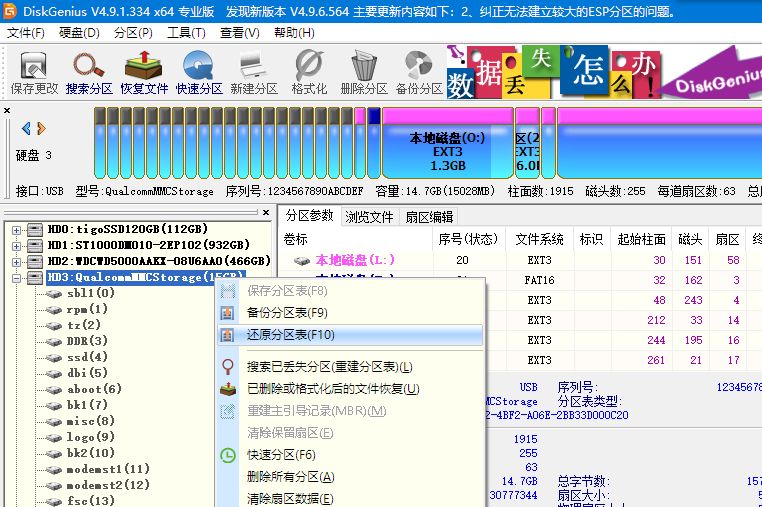The width and height of the screenshot is (762, 507).
Task: Open the 搜索分区 search partition tool
Action: pyautogui.click(x=89, y=73)
